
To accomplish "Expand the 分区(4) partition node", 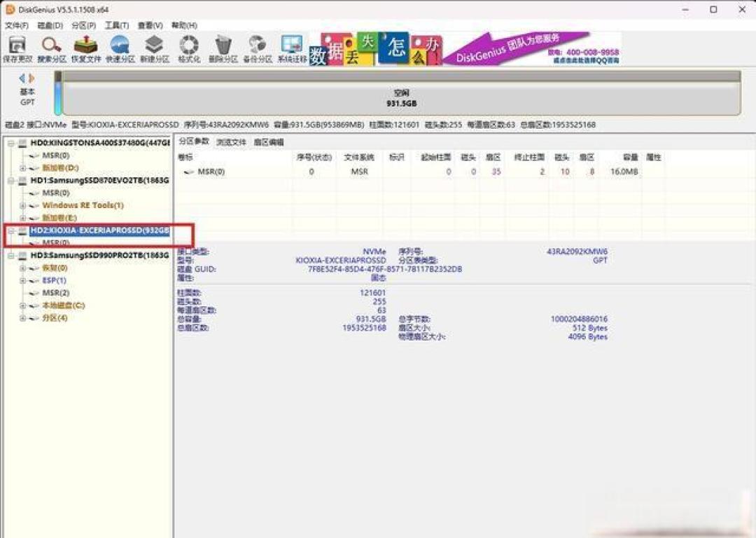I will [22, 318].
